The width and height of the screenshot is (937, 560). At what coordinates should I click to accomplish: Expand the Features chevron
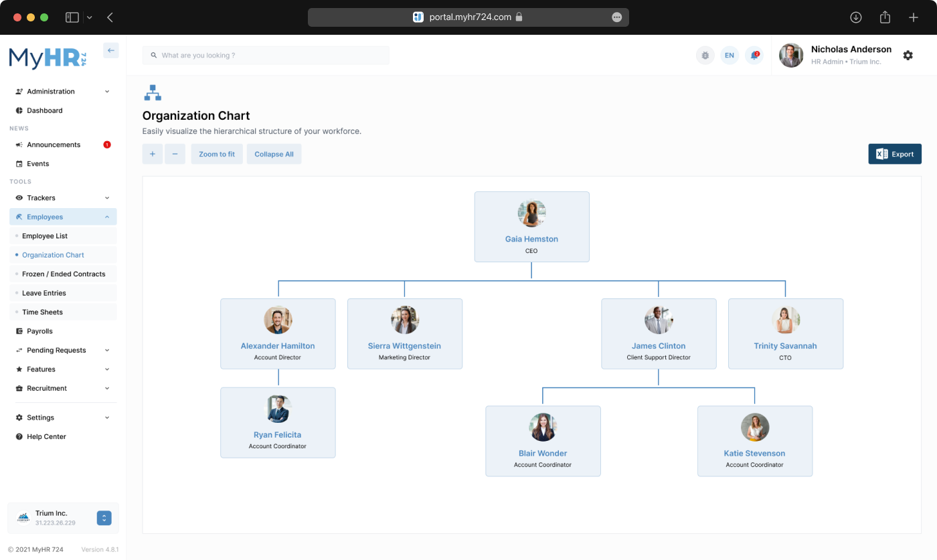(107, 369)
